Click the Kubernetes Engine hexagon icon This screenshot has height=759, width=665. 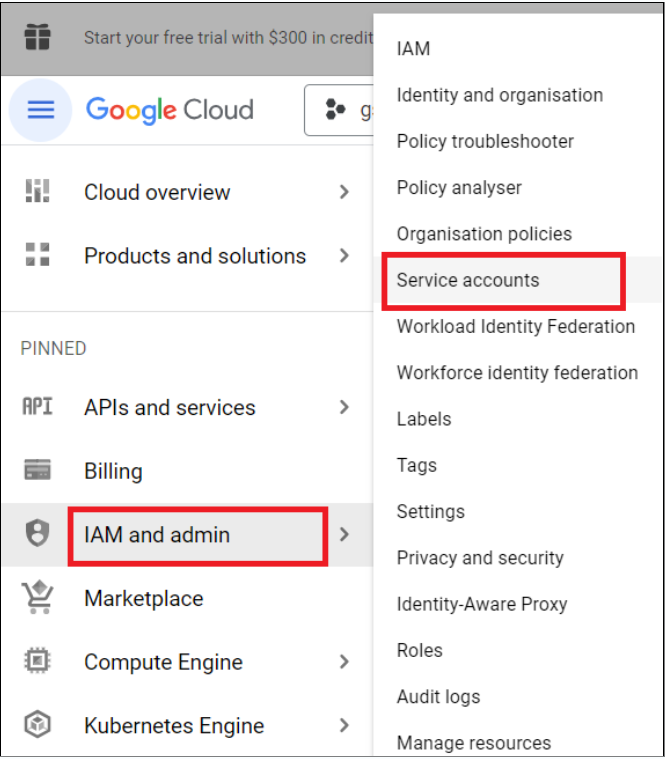(x=37, y=724)
